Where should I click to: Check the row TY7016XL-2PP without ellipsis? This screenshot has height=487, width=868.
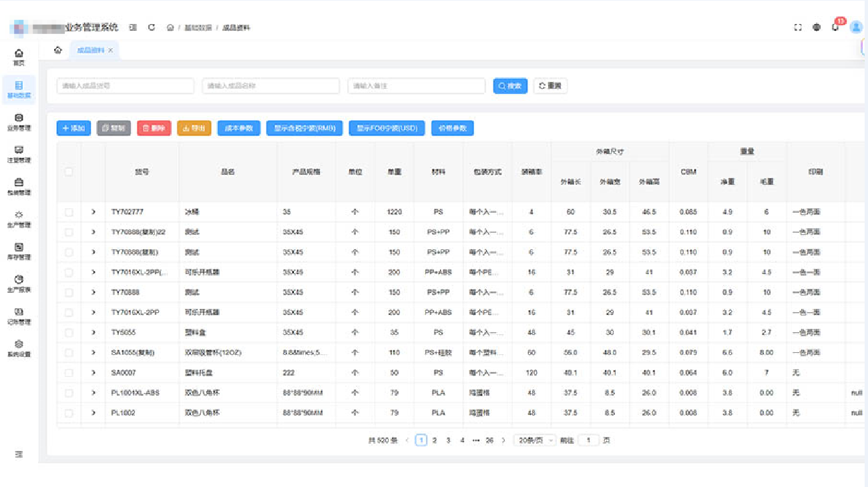(x=69, y=312)
